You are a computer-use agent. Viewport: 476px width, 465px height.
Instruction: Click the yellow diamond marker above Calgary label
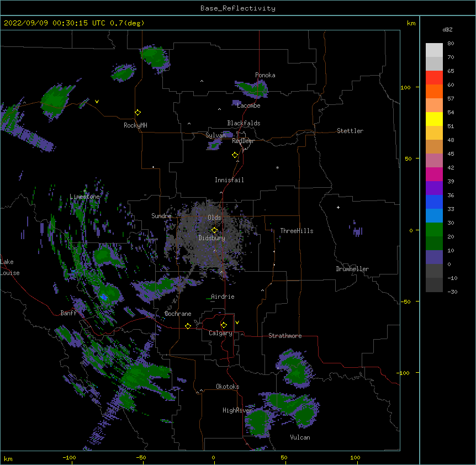pyautogui.click(x=224, y=325)
